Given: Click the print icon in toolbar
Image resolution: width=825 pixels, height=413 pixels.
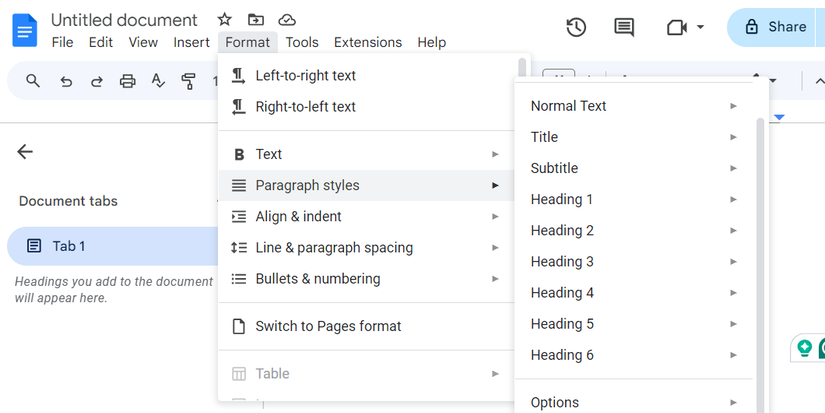Looking at the screenshot, I should [x=127, y=81].
